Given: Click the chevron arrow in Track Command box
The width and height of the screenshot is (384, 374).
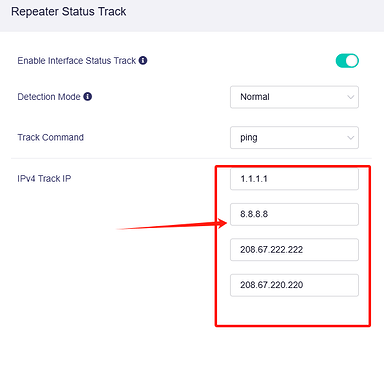Looking at the screenshot, I should click(350, 138).
